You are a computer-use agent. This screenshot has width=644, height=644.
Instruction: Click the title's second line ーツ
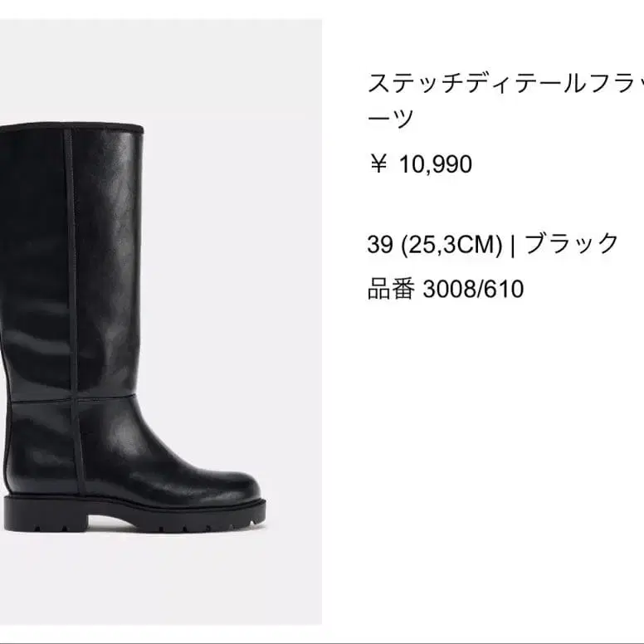tap(390, 119)
